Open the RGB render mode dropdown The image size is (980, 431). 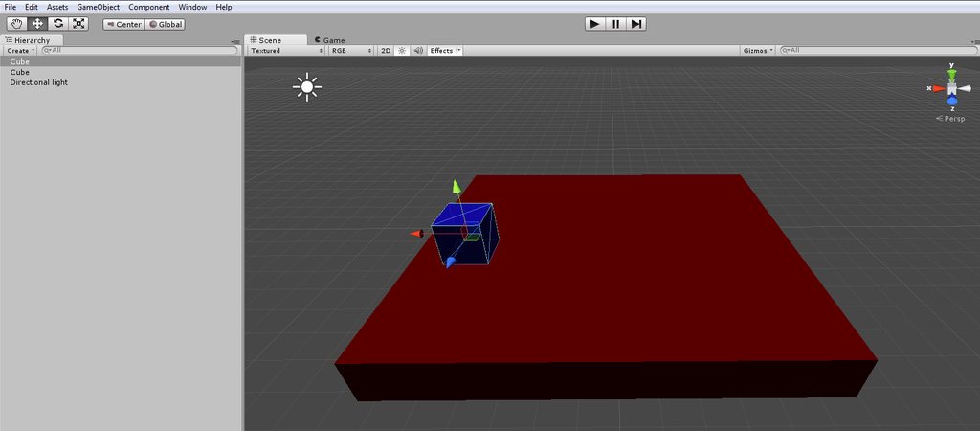(x=351, y=50)
